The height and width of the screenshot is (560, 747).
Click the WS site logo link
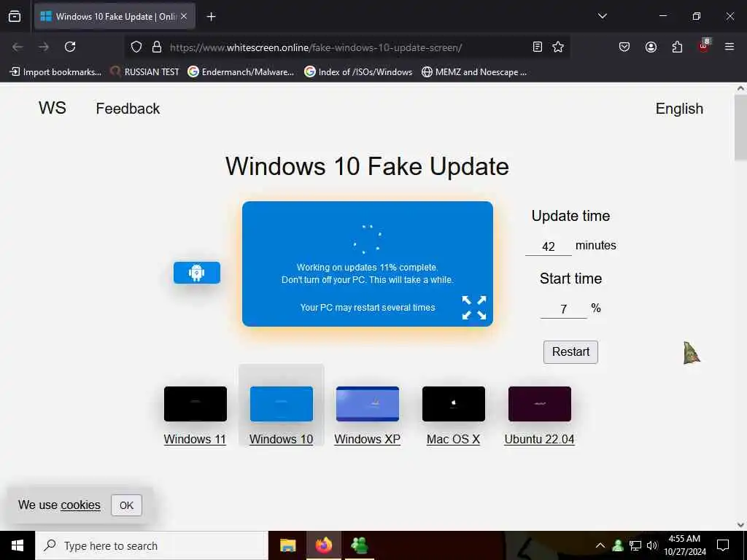tap(53, 108)
